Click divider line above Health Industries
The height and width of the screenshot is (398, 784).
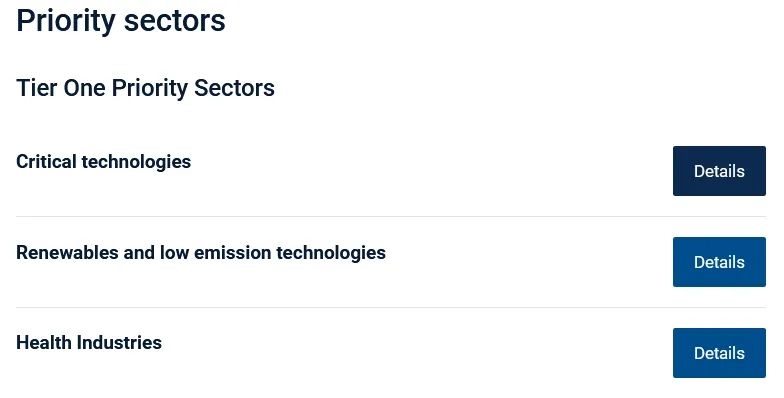click(391, 308)
